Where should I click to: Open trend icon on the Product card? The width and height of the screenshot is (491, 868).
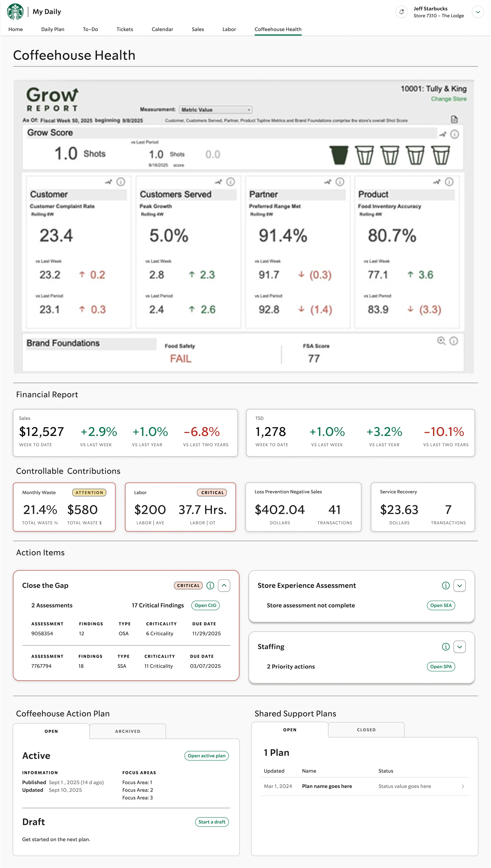tap(437, 182)
